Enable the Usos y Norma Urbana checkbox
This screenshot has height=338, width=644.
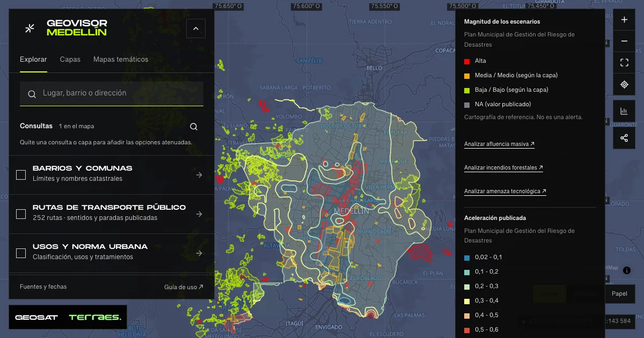[21, 253]
